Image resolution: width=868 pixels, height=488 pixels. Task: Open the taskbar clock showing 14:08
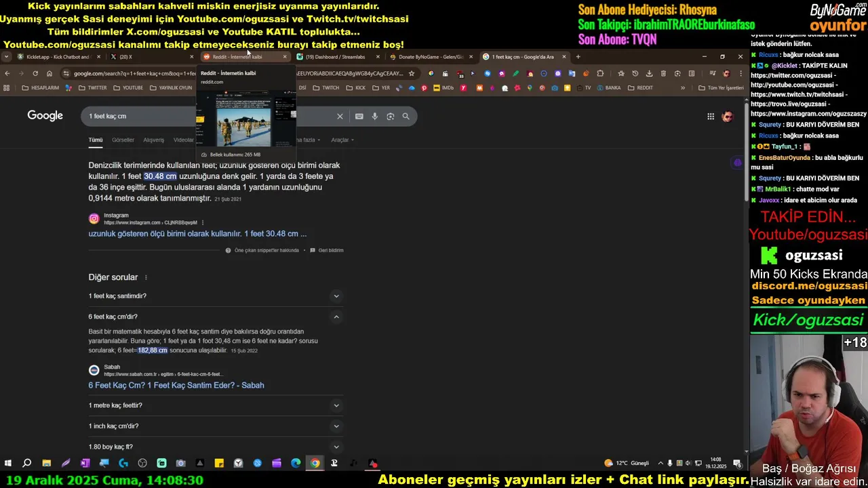coord(715,464)
